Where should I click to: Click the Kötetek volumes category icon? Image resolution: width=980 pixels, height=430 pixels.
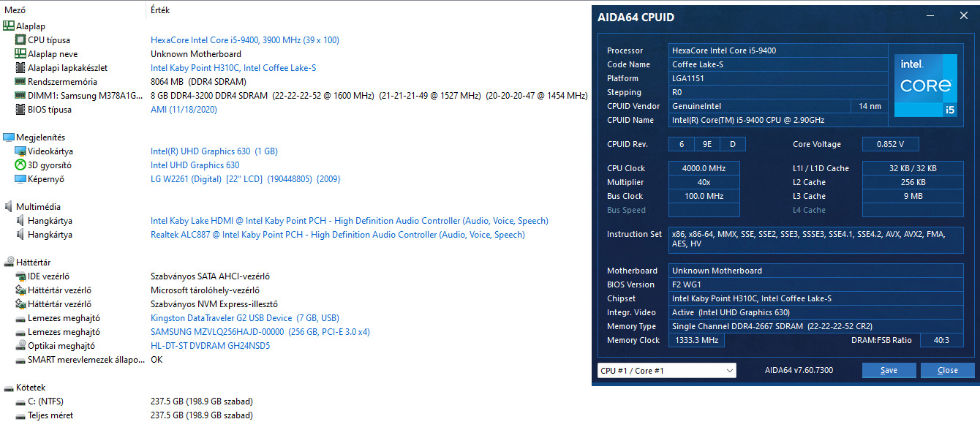pos(9,388)
